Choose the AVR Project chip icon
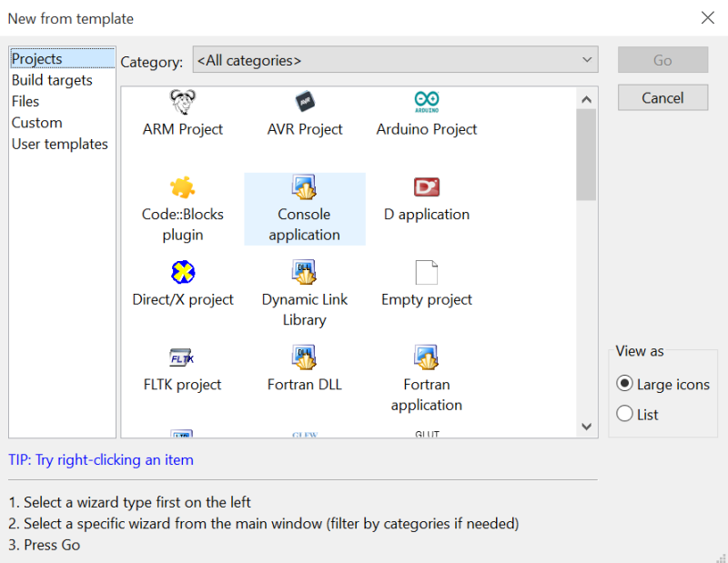 point(305,101)
